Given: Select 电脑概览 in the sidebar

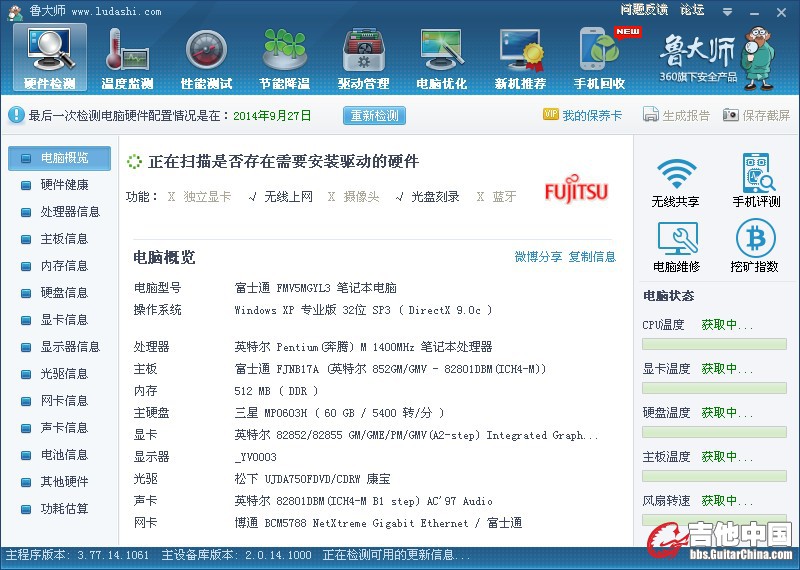Looking at the screenshot, I should [59, 158].
